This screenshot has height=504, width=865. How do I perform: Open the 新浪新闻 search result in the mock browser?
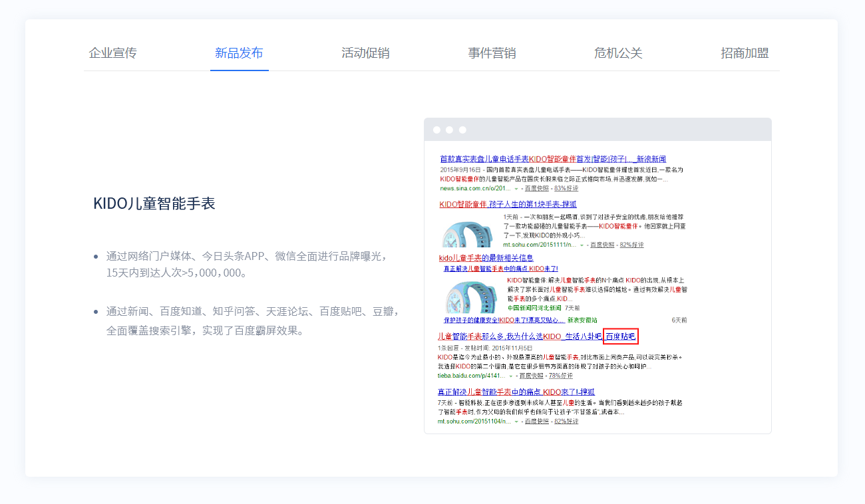tap(553, 160)
